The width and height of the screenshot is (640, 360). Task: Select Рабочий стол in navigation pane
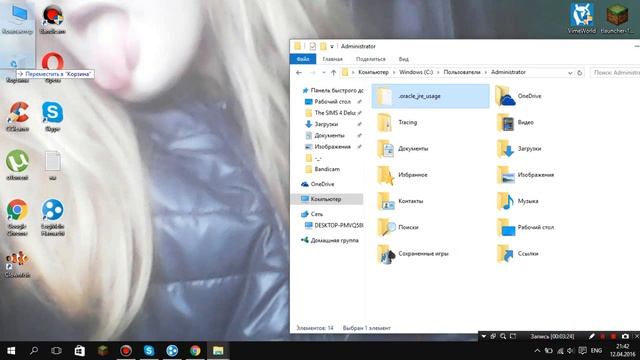click(x=333, y=102)
